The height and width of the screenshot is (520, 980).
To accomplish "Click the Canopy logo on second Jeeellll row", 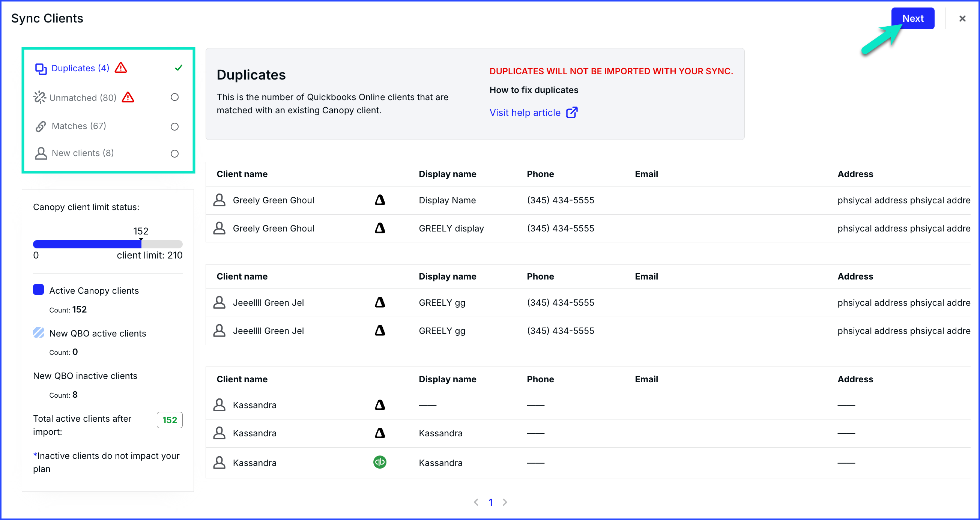I will [380, 331].
